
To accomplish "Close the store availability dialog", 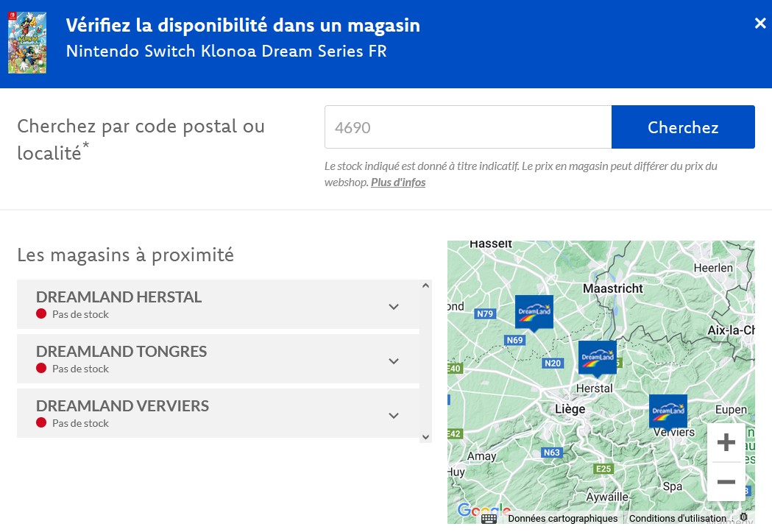I will (x=760, y=23).
